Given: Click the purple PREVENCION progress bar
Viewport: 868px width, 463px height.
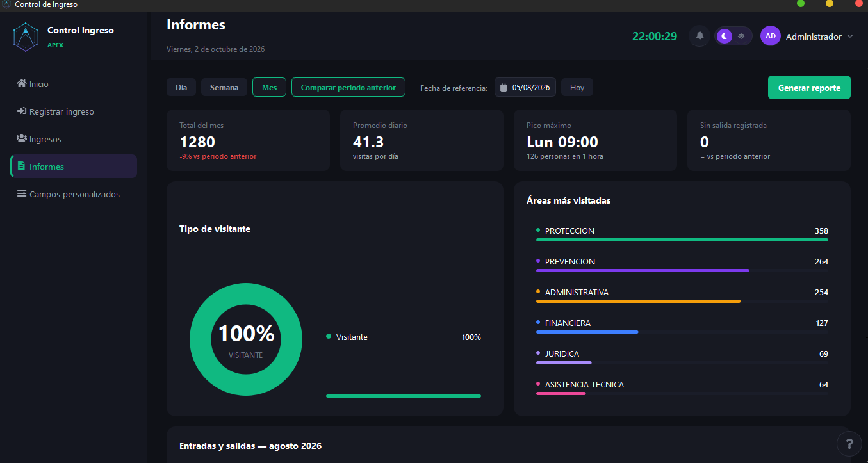Looking at the screenshot, I should pos(643,270).
